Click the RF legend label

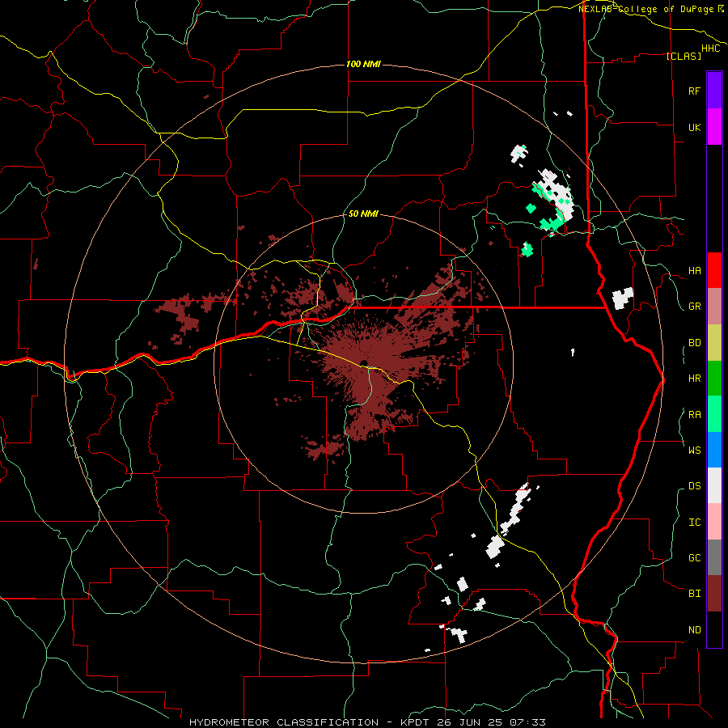pos(694,91)
